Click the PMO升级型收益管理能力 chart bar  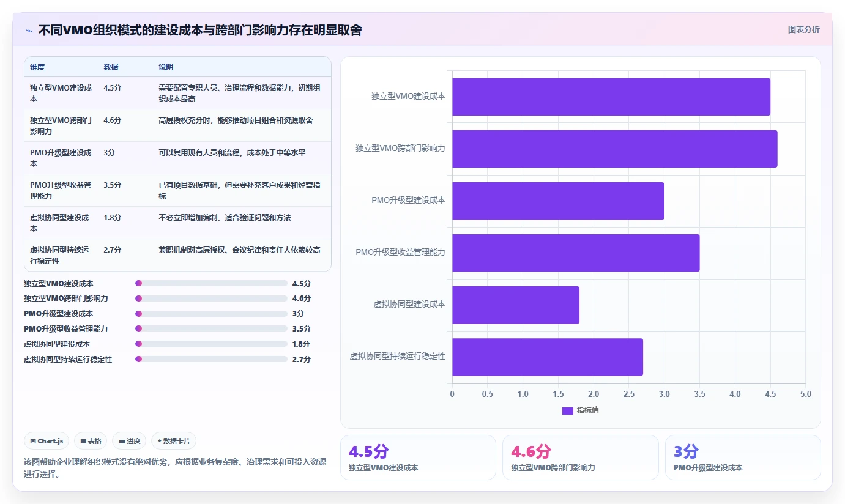click(x=576, y=253)
